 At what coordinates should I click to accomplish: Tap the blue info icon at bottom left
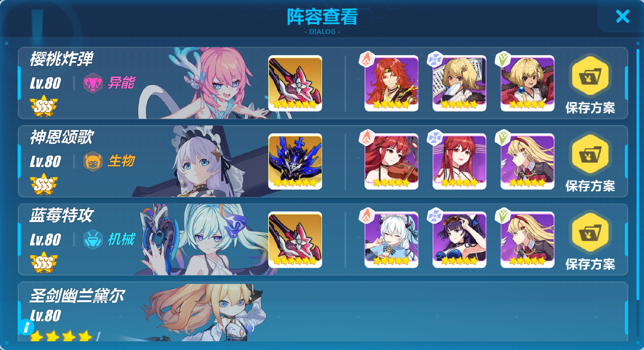(26, 327)
